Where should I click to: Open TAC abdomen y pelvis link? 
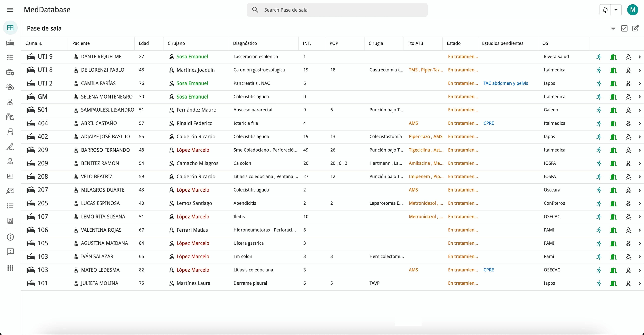505,83
